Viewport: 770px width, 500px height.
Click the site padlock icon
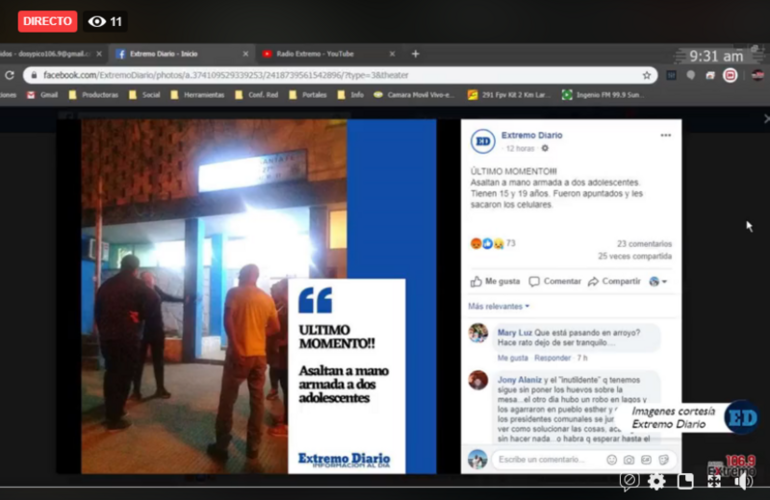tap(34, 75)
